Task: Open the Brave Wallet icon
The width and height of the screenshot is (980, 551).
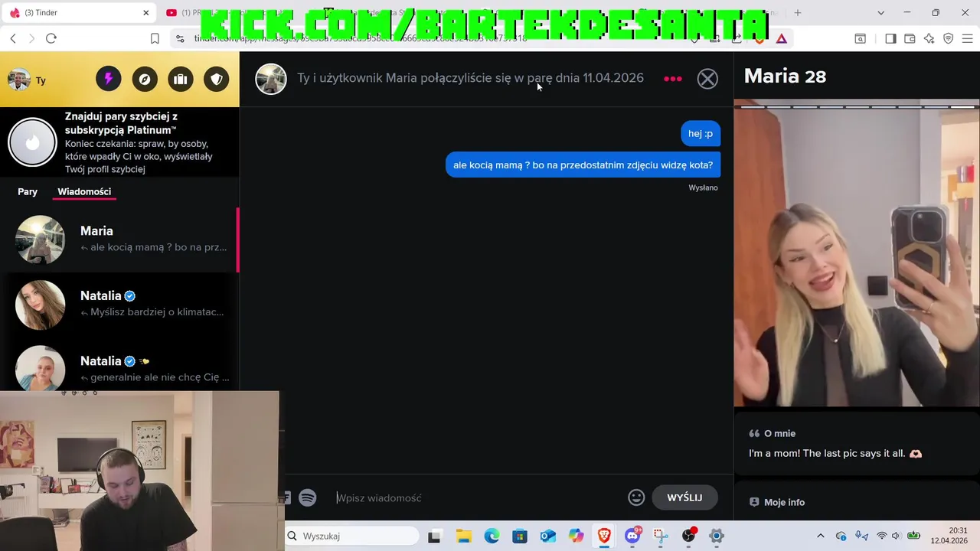Action: (910, 38)
